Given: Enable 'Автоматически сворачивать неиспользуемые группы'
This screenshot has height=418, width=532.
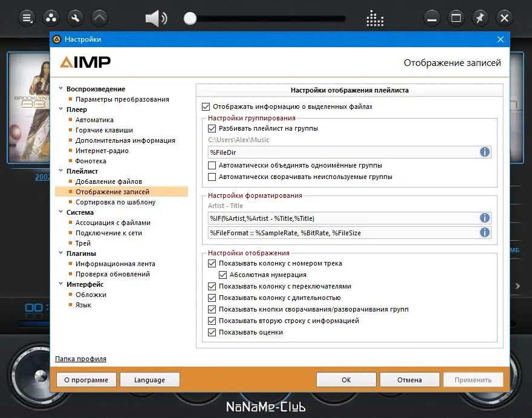Looking at the screenshot, I should pos(212,177).
